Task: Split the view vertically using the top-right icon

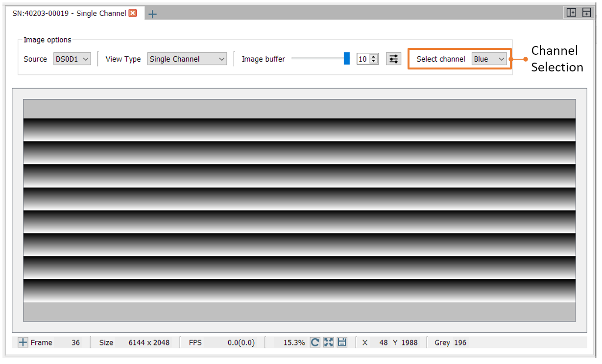Action: [571, 13]
